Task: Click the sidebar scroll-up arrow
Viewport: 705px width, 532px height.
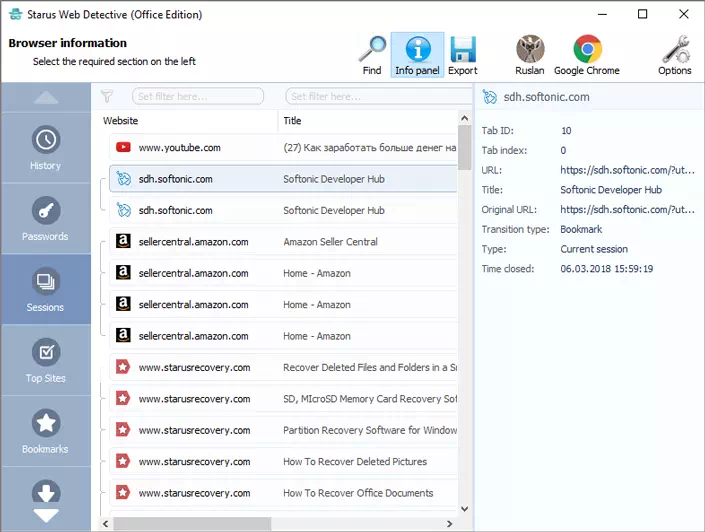Action: coord(46,98)
